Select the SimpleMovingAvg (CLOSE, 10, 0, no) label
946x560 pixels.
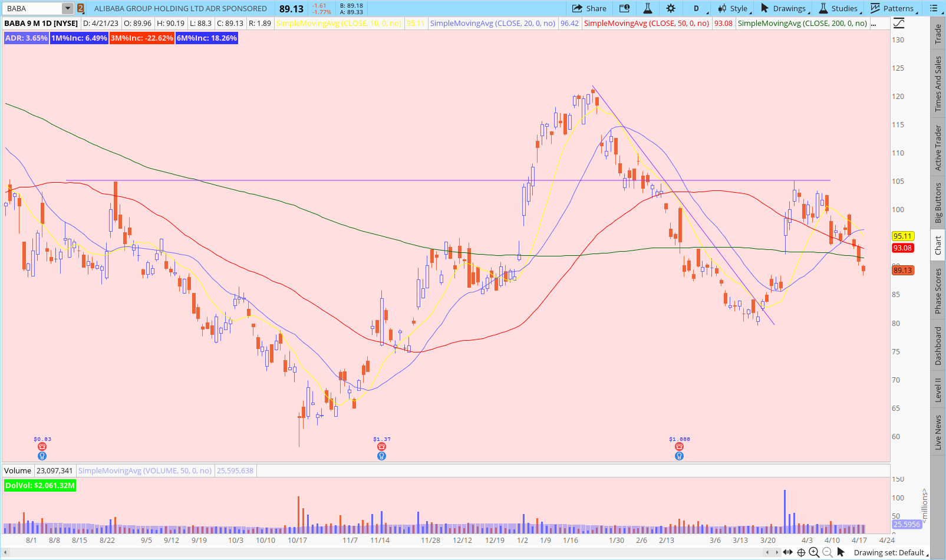tap(339, 24)
